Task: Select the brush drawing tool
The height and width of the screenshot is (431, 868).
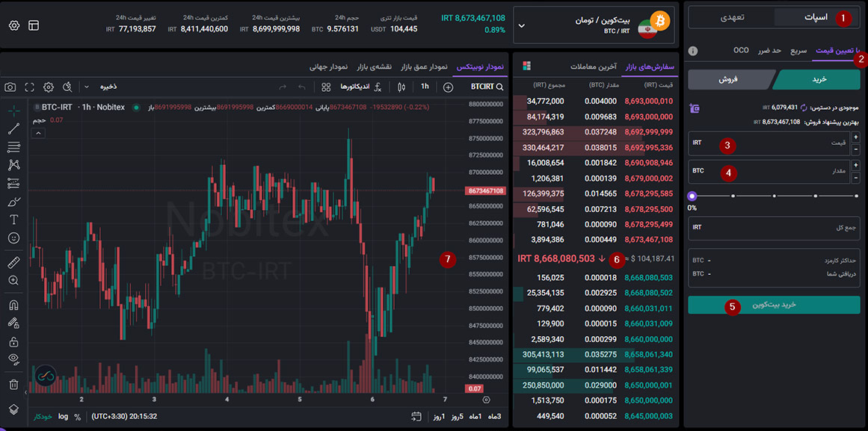Action: 14,202
